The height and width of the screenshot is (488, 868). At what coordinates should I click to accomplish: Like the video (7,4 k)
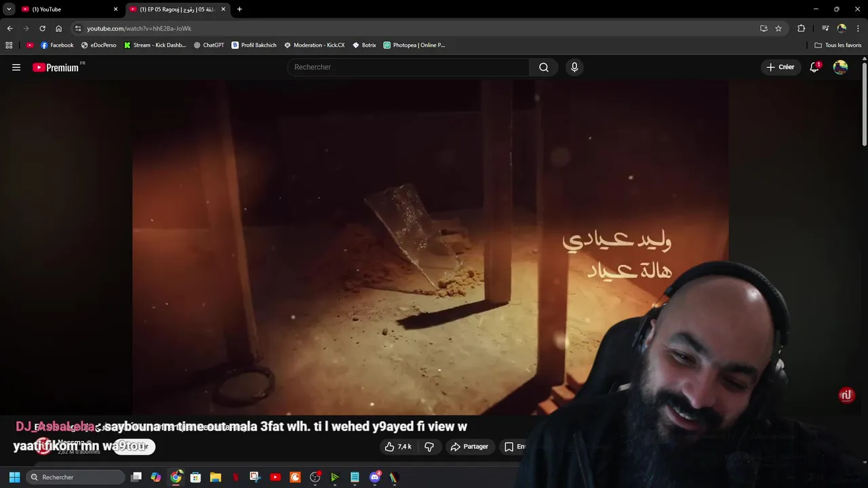click(399, 447)
